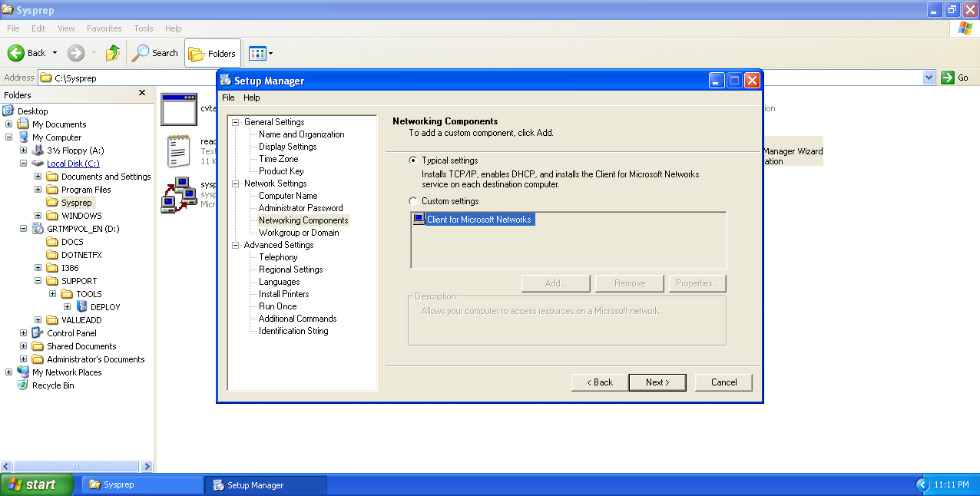The width and height of the screenshot is (980, 496).
Task: Open the Tools menu in Explorer
Action: coord(144,28)
